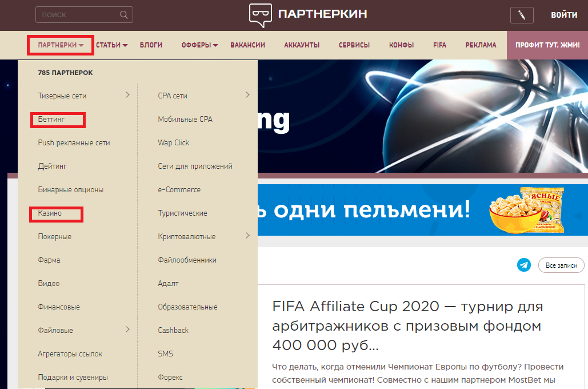Viewport: 588px width, 389px height.
Task: Select Покерные category
Action: point(55,237)
